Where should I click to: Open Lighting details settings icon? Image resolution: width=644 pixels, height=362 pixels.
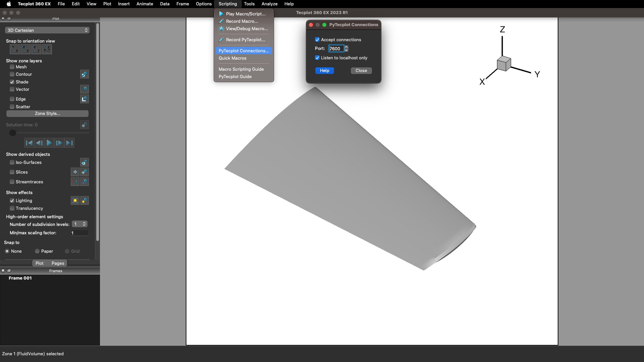pyautogui.click(x=85, y=200)
